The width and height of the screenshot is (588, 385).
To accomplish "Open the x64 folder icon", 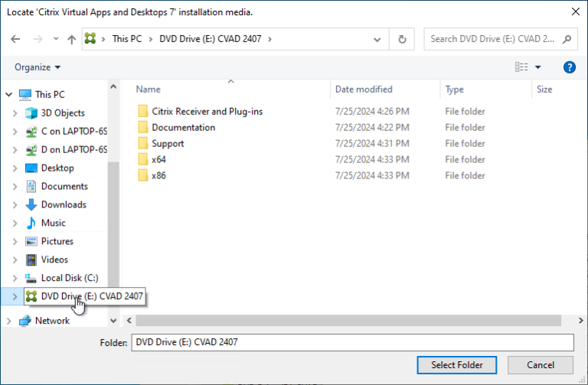I will tap(142, 159).
